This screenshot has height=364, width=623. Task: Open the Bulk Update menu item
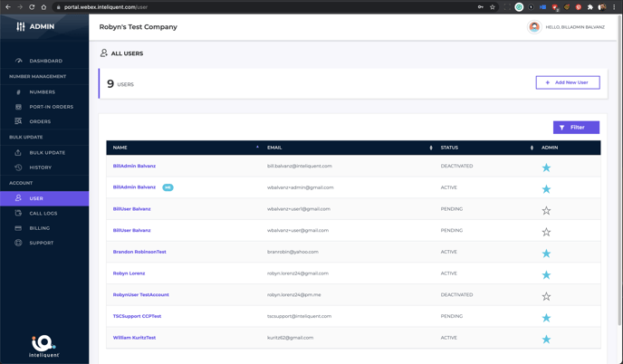click(x=47, y=153)
